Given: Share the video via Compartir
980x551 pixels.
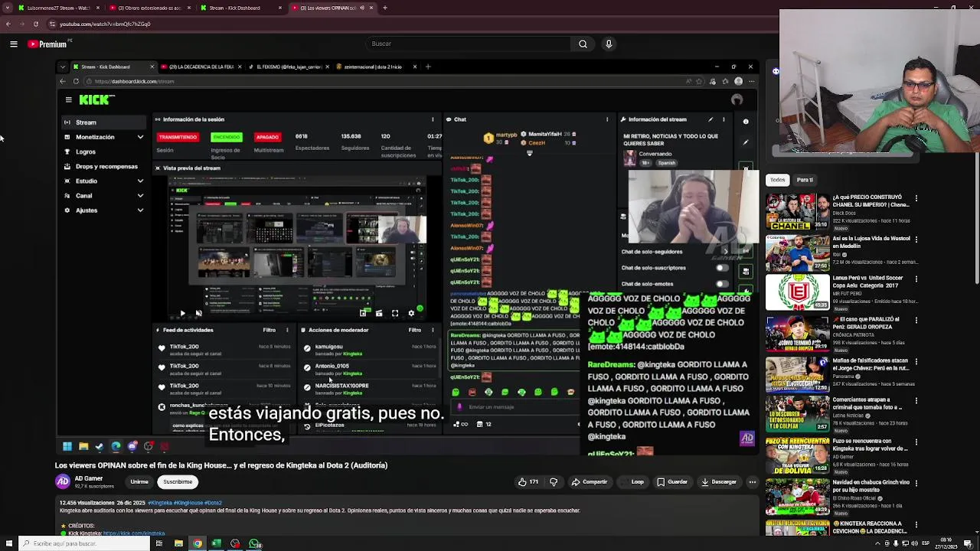Looking at the screenshot, I should 590,482.
